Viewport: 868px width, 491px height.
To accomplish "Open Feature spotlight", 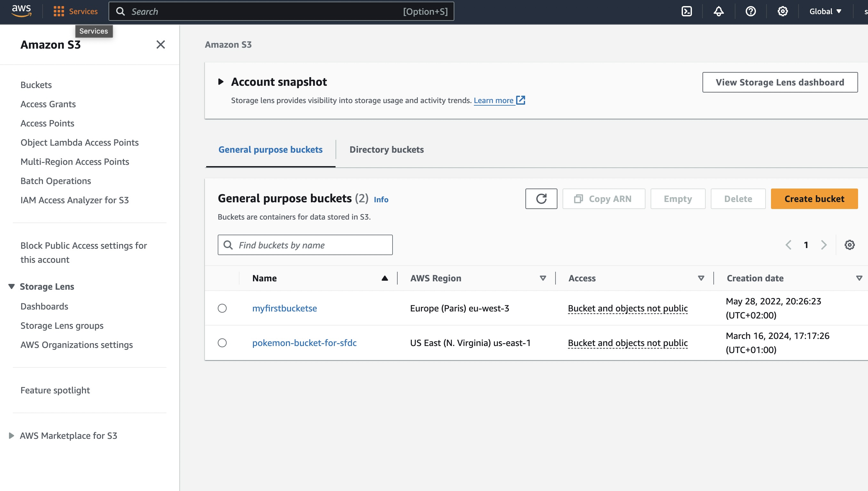I will point(55,390).
